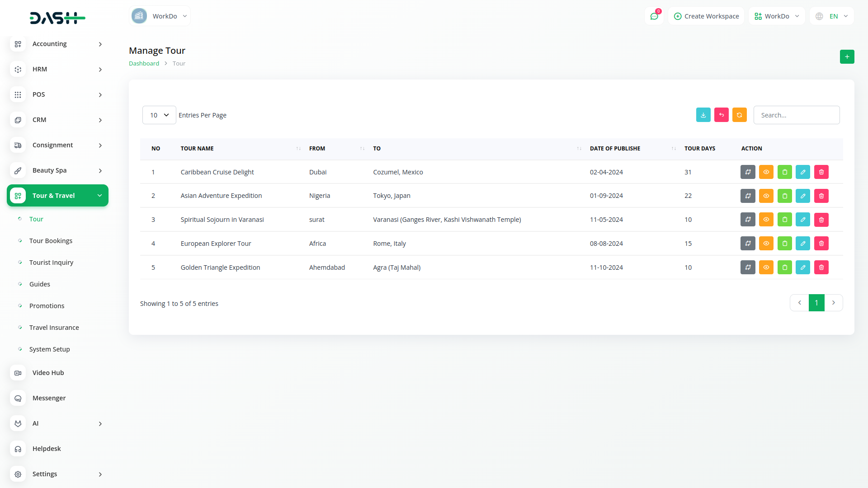Duplicate the Spiritual Sojourn in Varanasi tour
Screen dimensions: 868x488
pyautogui.click(x=784, y=220)
